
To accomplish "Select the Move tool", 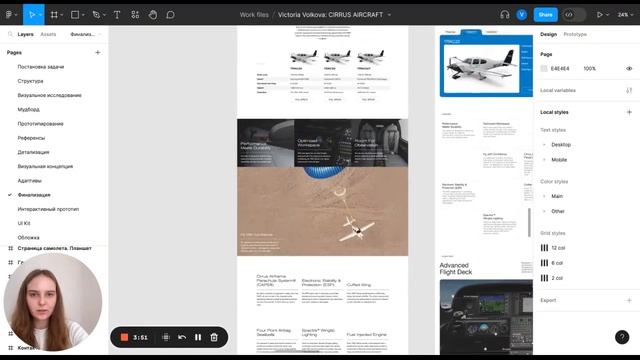I will click(32, 15).
